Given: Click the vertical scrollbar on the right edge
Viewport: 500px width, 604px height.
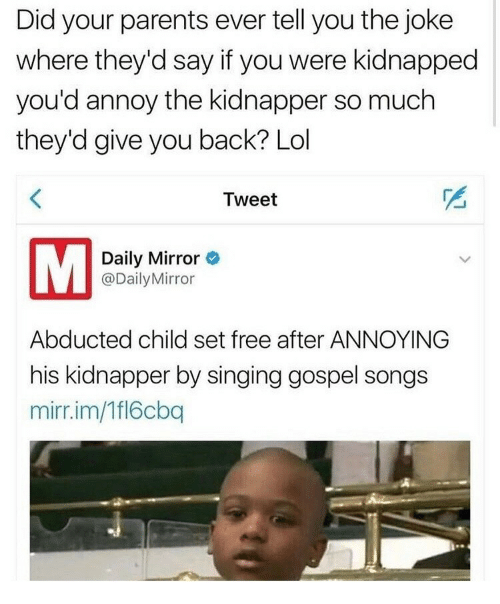Looking at the screenshot, I should [x=494, y=63].
